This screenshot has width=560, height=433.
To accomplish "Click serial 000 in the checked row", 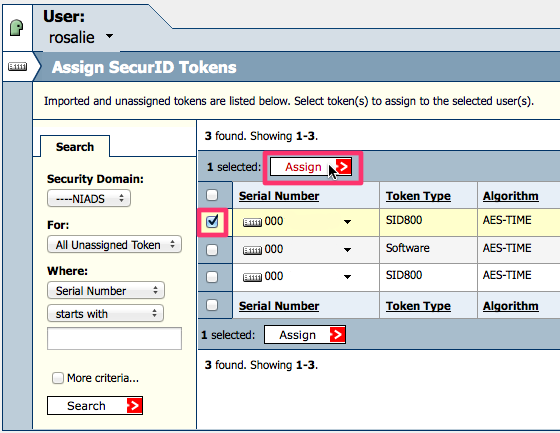I will pos(274,222).
